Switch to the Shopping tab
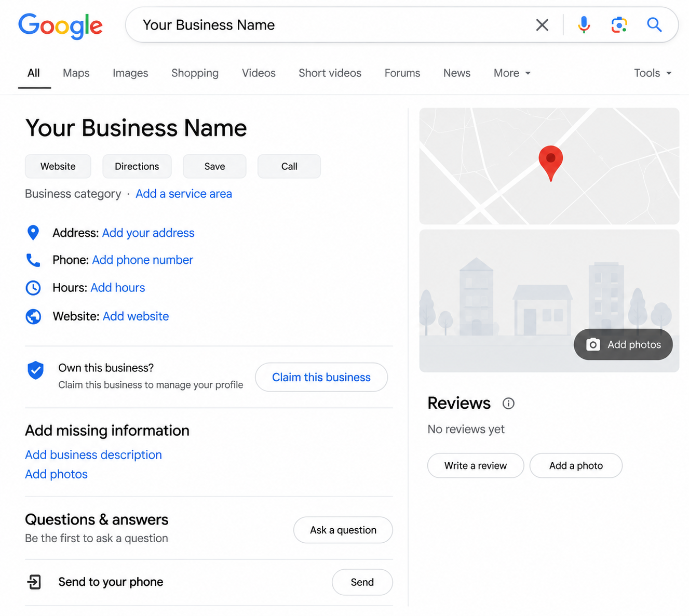 (x=195, y=73)
